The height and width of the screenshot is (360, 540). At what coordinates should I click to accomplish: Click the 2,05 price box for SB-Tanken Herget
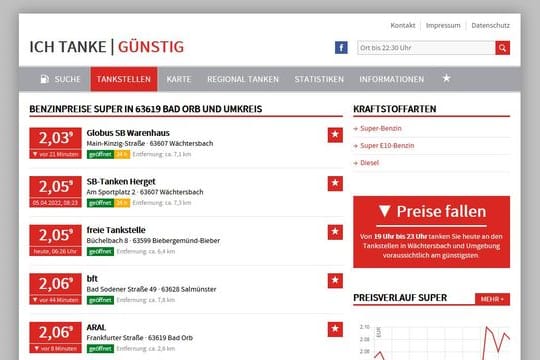coord(55,192)
